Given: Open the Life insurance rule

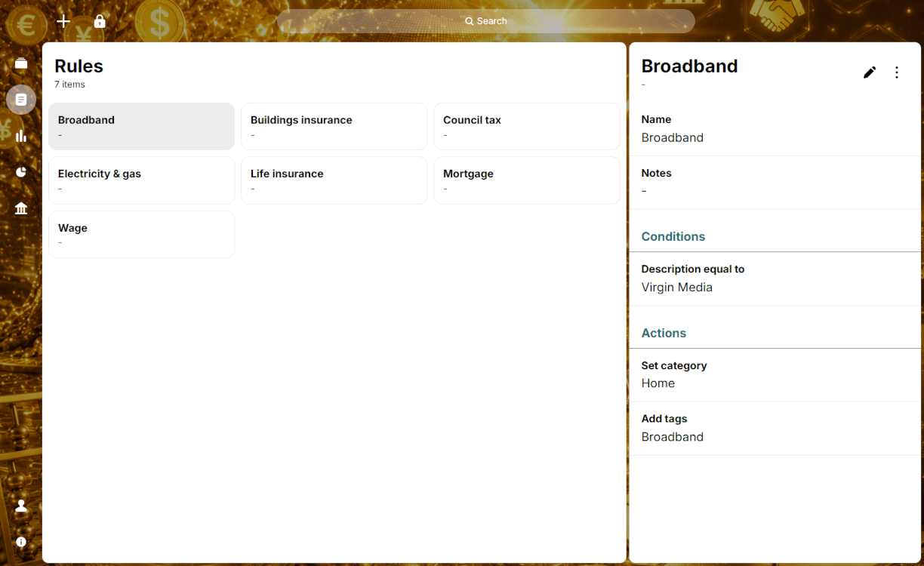Looking at the screenshot, I should pyautogui.click(x=334, y=180).
